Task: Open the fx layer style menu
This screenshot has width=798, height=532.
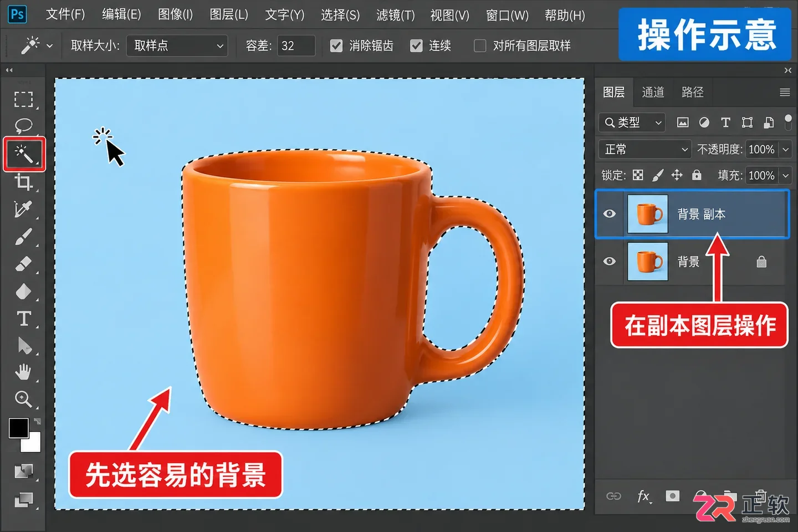Action: [644, 496]
